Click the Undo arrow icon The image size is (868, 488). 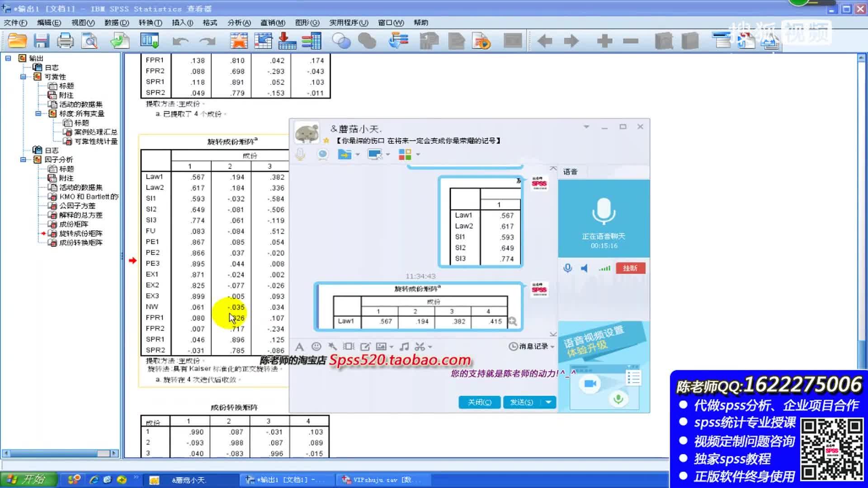click(x=180, y=42)
